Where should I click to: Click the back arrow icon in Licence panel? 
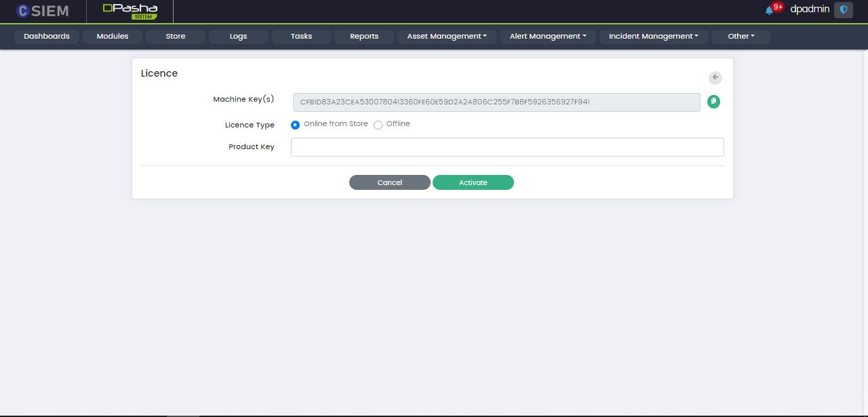pyautogui.click(x=715, y=77)
